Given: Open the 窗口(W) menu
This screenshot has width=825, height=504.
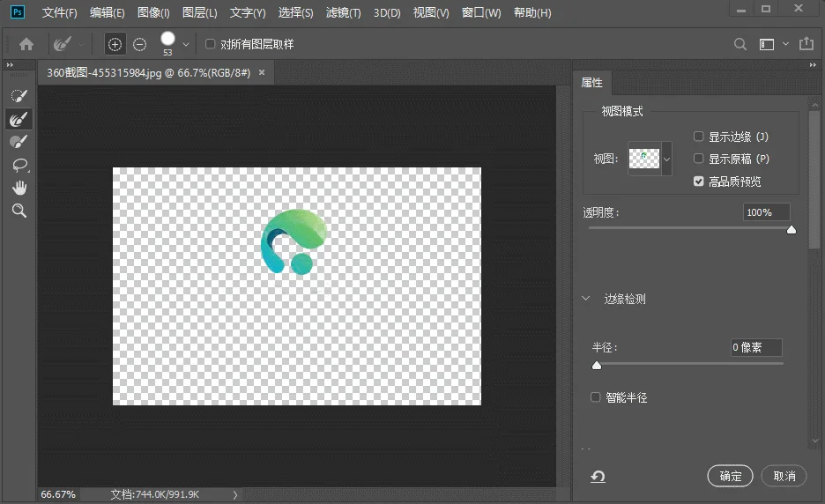Looking at the screenshot, I should pyautogui.click(x=481, y=12).
